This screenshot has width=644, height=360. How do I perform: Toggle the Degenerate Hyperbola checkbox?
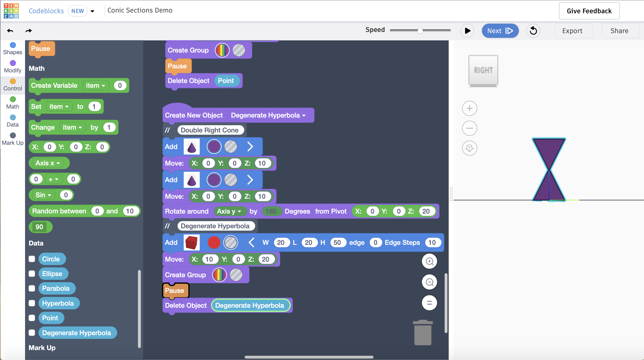pos(32,333)
